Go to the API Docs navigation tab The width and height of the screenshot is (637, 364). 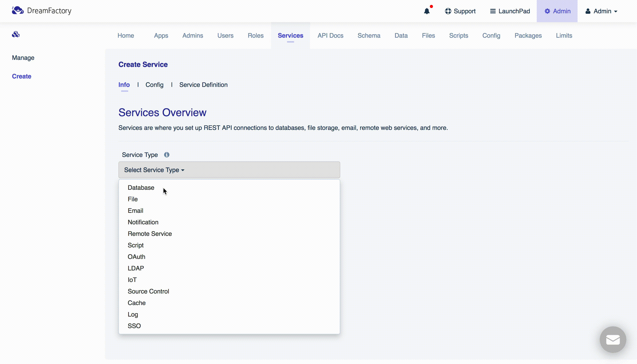[x=330, y=35]
